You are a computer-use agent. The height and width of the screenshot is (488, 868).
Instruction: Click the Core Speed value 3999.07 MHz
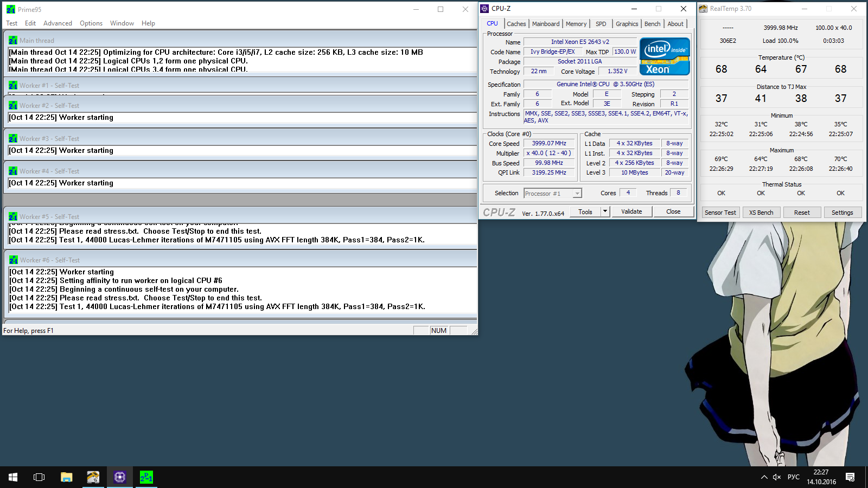click(x=549, y=144)
